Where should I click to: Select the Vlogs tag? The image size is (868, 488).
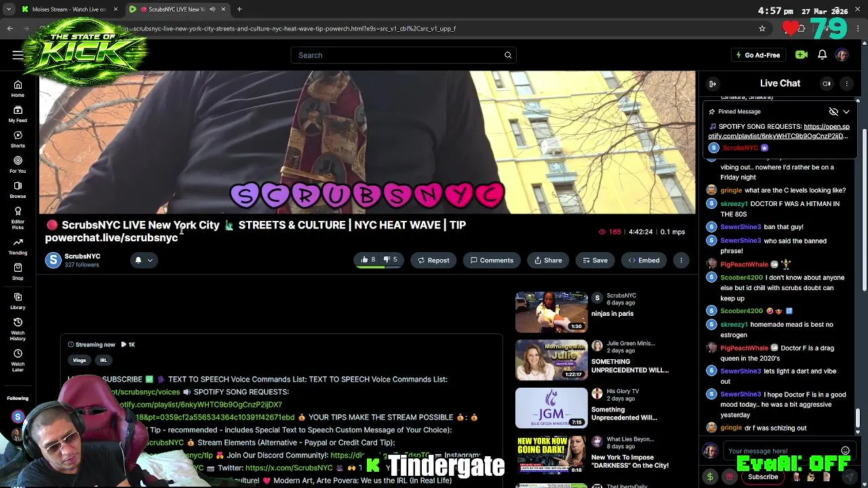click(79, 361)
